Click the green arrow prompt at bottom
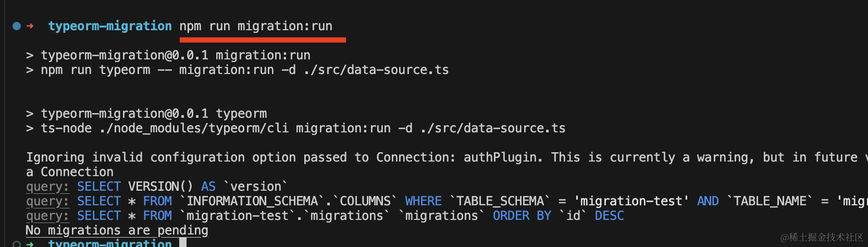This screenshot has width=868, height=247. pyautogui.click(x=30, y=243)
